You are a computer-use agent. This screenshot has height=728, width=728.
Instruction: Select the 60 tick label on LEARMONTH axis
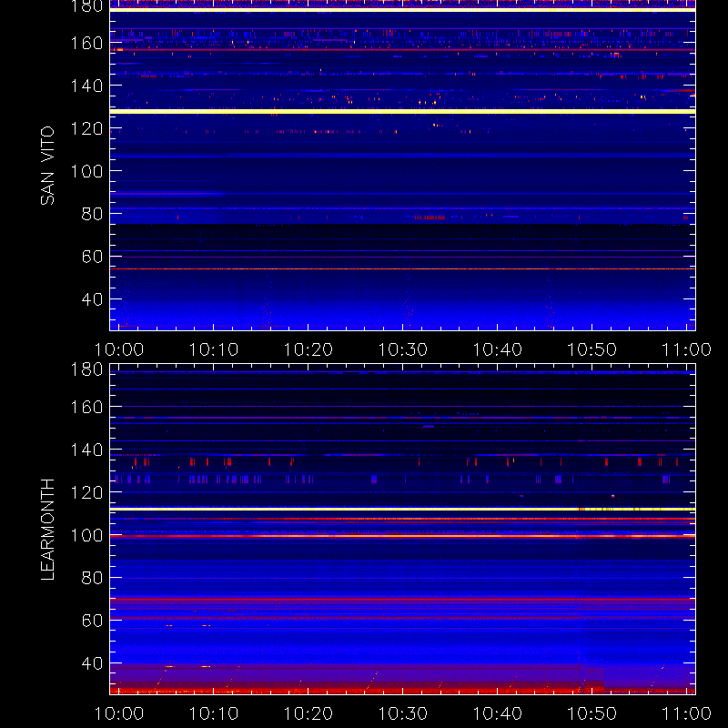tap(92, 621)
